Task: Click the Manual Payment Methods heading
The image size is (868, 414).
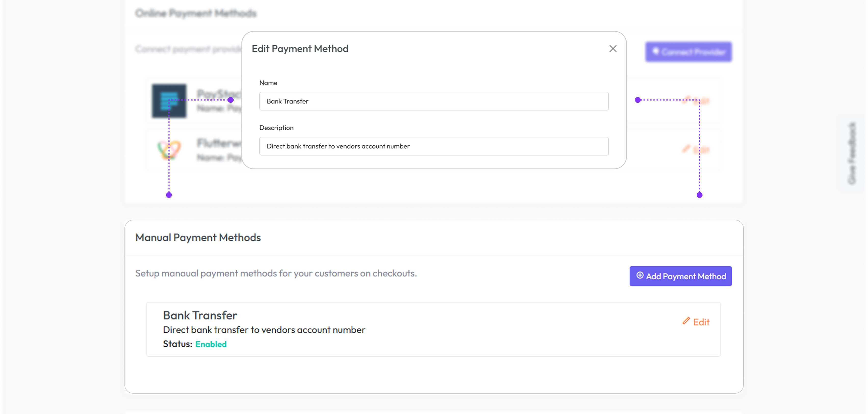Action: tap(198, 238)
